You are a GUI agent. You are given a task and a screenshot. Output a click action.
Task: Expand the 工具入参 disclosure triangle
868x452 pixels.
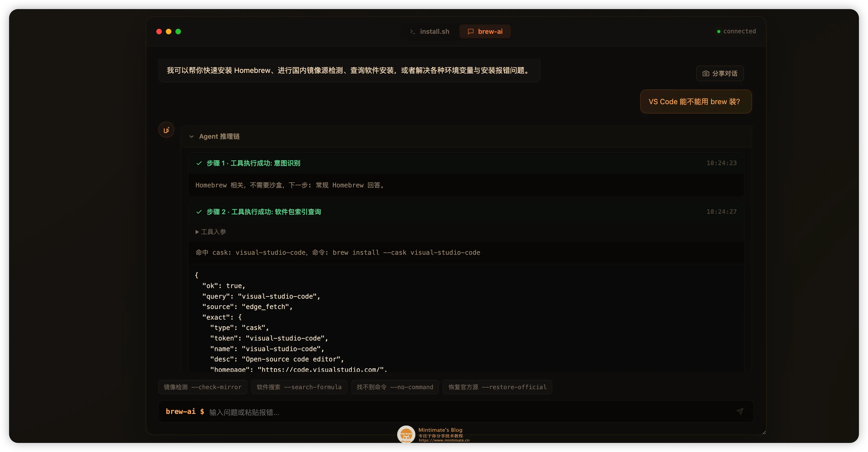tap(197, 232)
